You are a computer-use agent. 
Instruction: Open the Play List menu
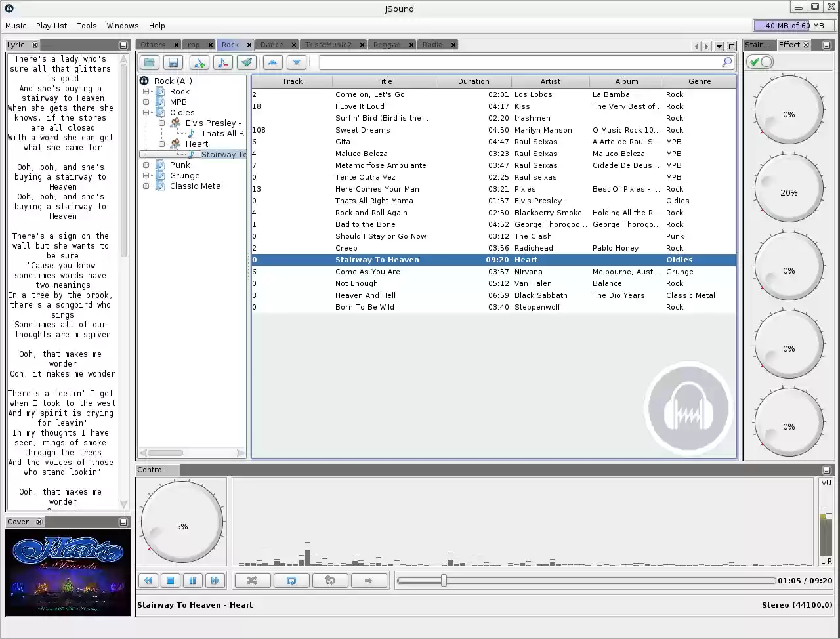[51, 26]
